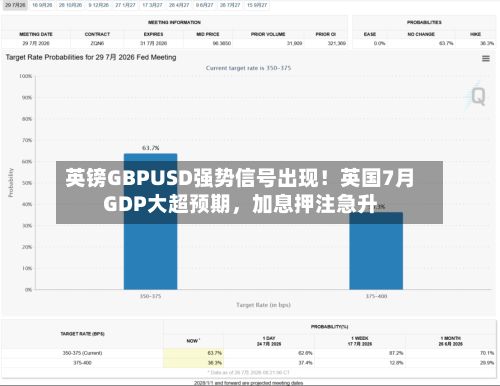Click the EXPIRES column header
This screenshot has height=386, width=500.
153,34
